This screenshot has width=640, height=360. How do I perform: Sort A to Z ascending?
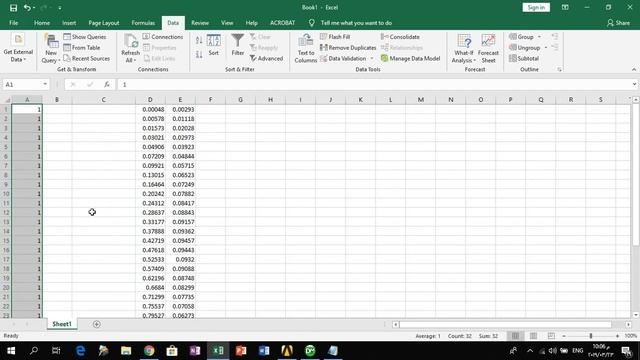[199, 40]
